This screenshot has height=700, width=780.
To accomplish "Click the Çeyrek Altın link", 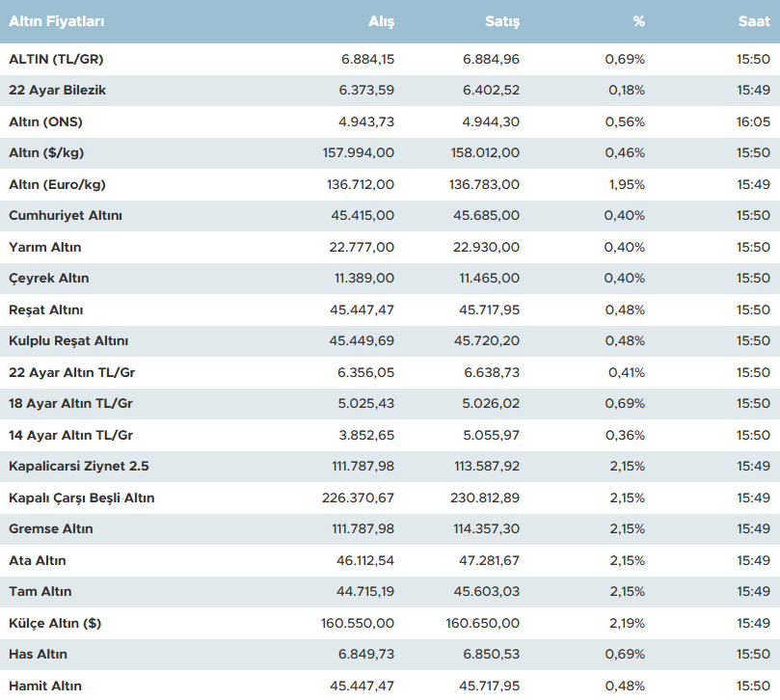I will tap(49, 278).
